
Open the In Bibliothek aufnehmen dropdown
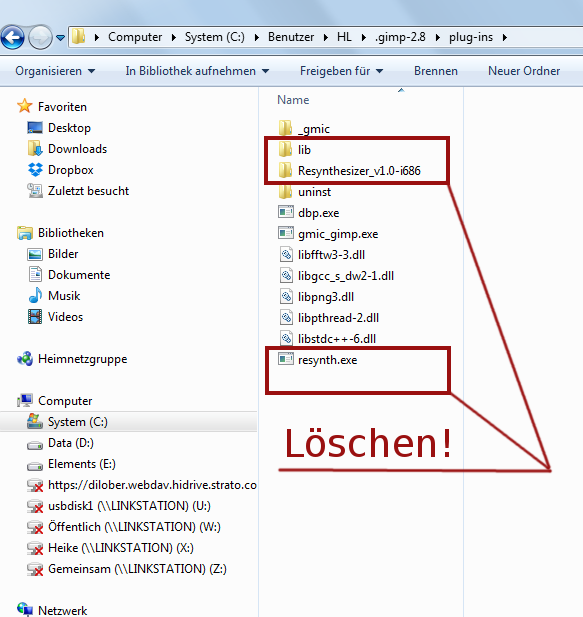pos(197,71)
